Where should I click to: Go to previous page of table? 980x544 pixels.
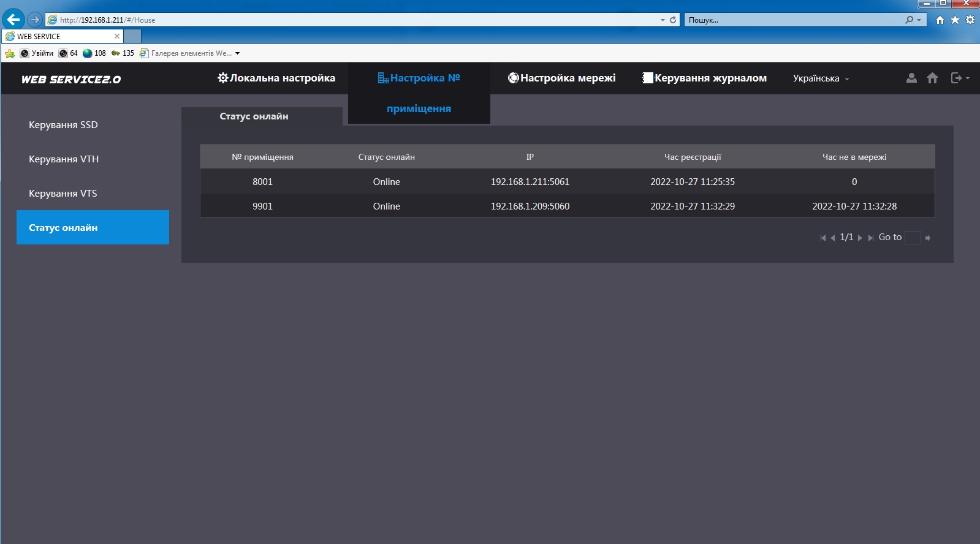[833, 238]
